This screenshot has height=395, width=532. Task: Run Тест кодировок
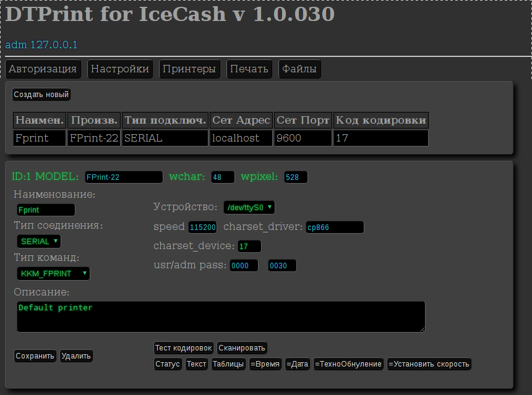(183, 347)
